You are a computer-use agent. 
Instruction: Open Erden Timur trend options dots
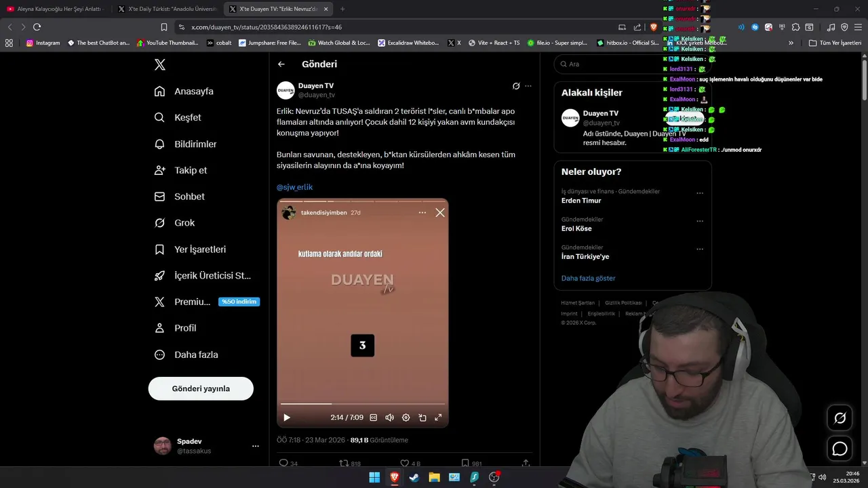700,193
